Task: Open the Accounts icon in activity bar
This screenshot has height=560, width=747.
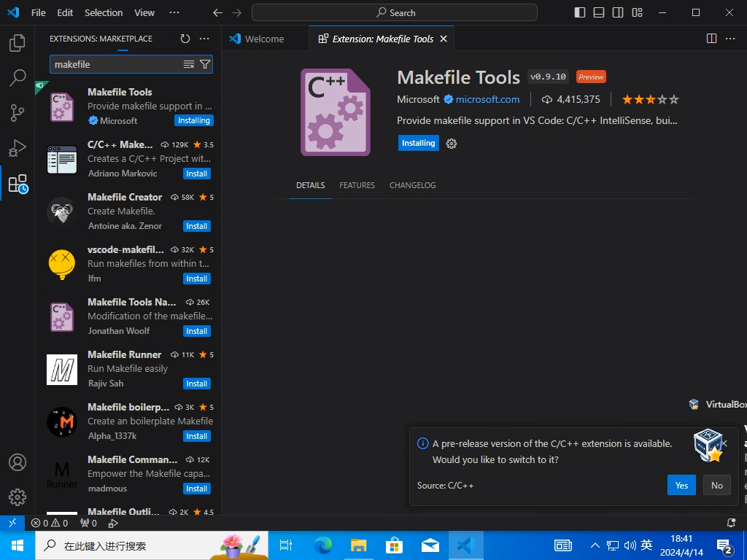Action: pos(18,462)
